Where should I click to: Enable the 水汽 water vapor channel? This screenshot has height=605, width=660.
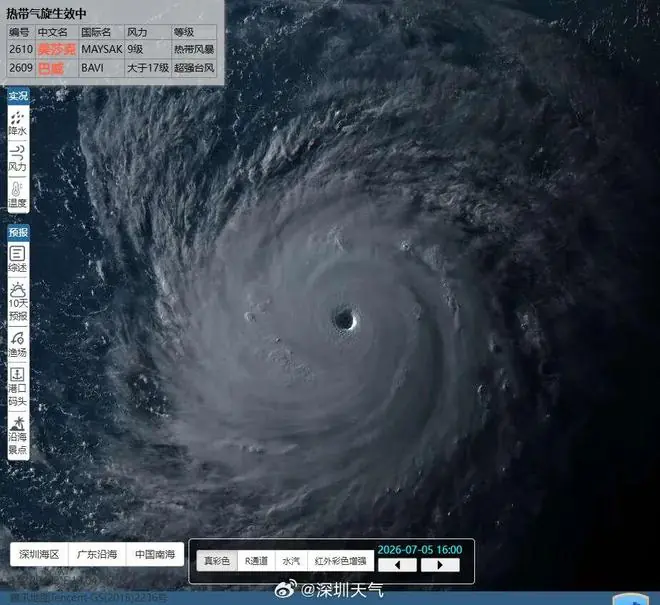(291, 561)
